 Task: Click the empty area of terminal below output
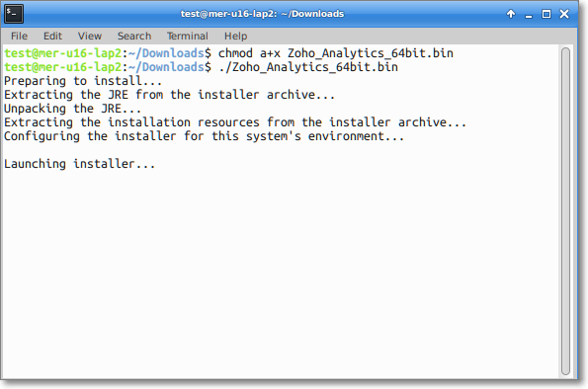281,273
